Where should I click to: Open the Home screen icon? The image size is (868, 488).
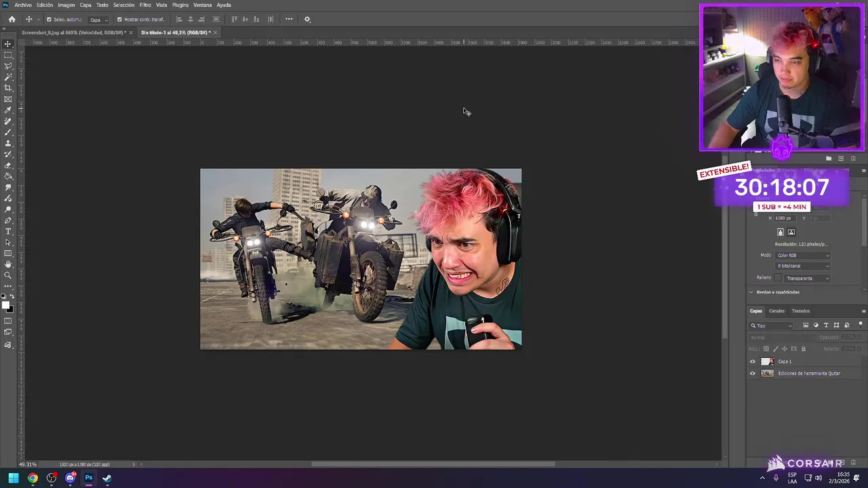coord(12,19)
